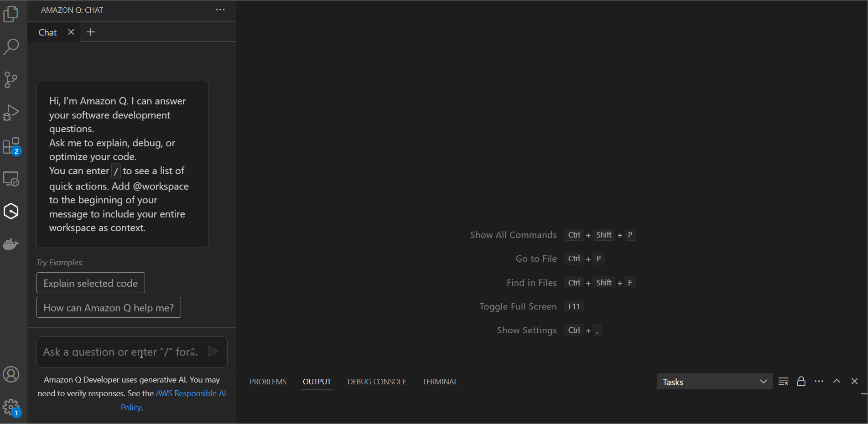Open the Search sidebar
The height and width of the screenshot is (424, 868).
point(11,47)
